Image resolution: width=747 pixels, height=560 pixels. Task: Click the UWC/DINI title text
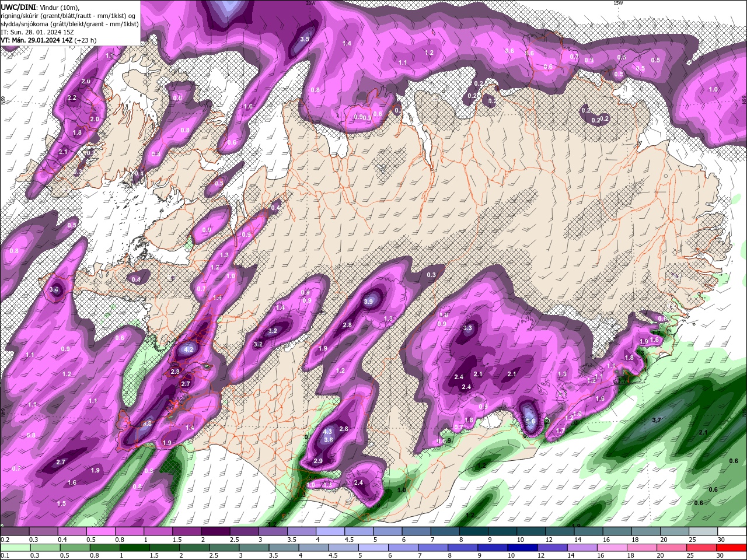coord(19,6)
